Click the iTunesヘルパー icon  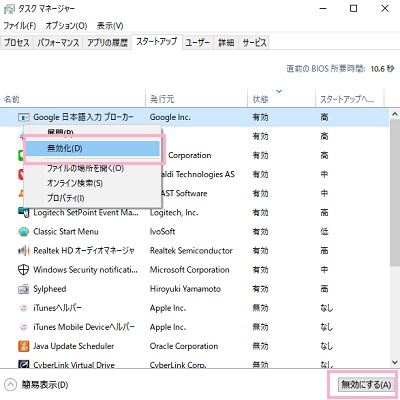[x=23, y=308]
